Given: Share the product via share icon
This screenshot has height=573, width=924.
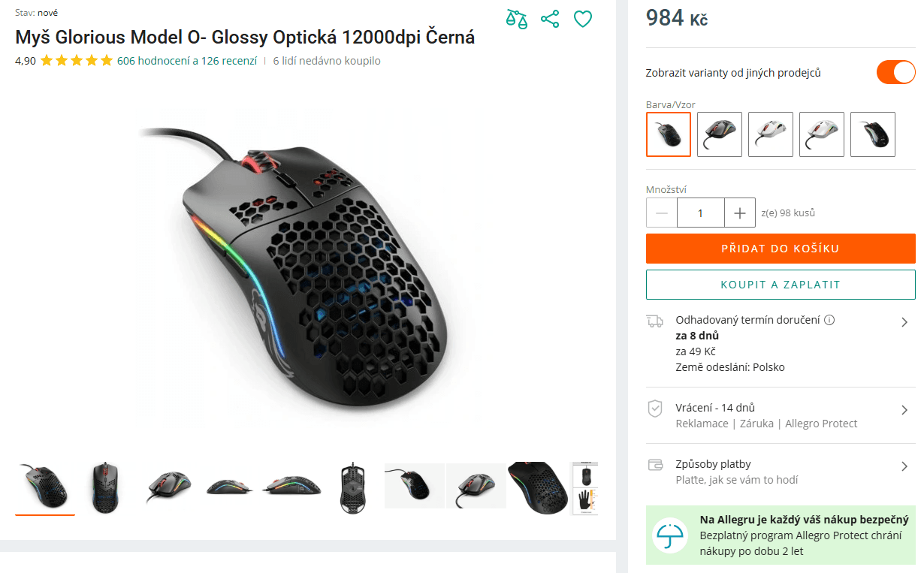Looking at the screenshot, I should 550,19.
